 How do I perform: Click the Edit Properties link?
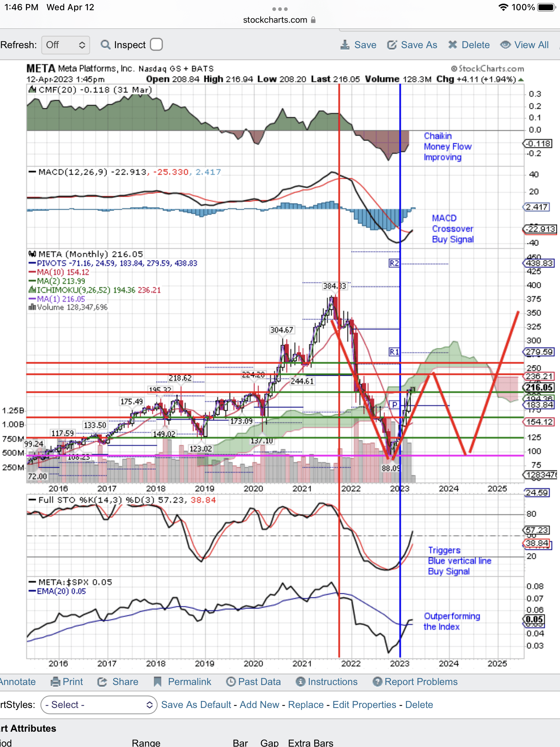pyautogui.click(x=364, y=705)
